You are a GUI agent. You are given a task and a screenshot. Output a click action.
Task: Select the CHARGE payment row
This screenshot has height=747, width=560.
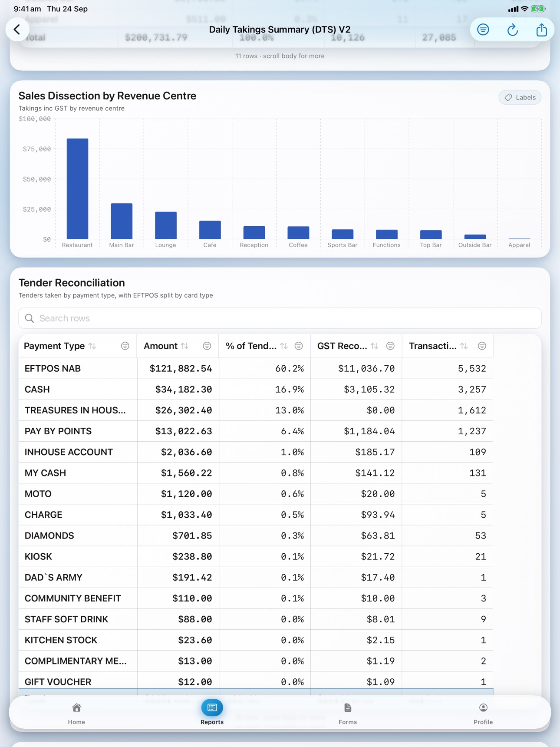click(256, 515)
